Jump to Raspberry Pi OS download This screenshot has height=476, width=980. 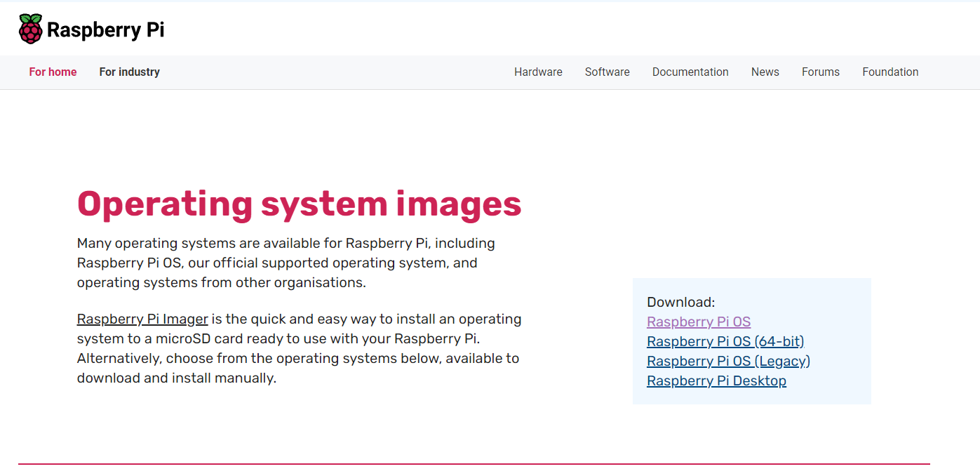(x=699, y=322)
